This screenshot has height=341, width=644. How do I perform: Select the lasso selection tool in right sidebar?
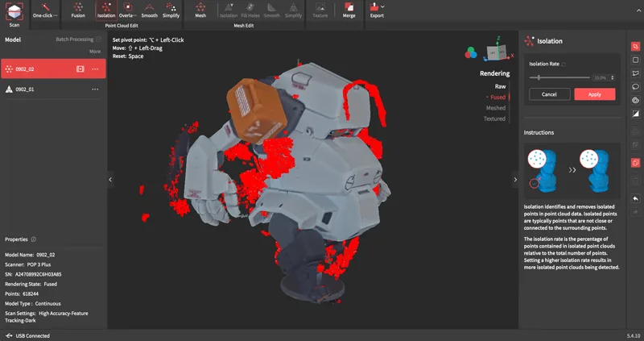635,86
